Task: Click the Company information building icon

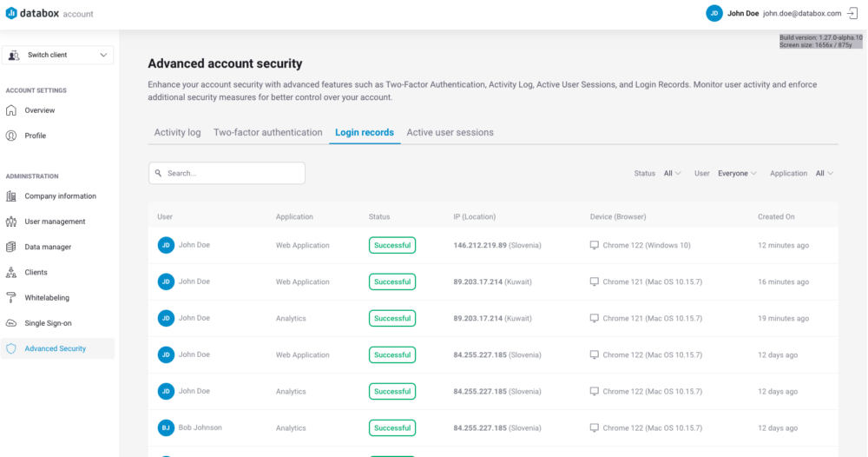Action: [x=11, y=196]
